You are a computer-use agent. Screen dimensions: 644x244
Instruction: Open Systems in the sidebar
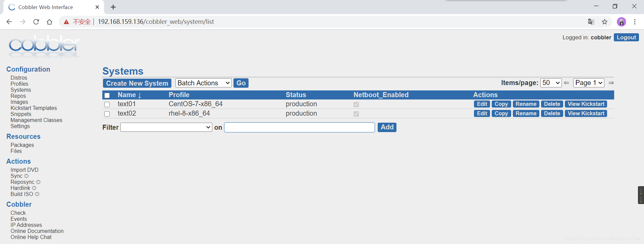click(21, 90)
